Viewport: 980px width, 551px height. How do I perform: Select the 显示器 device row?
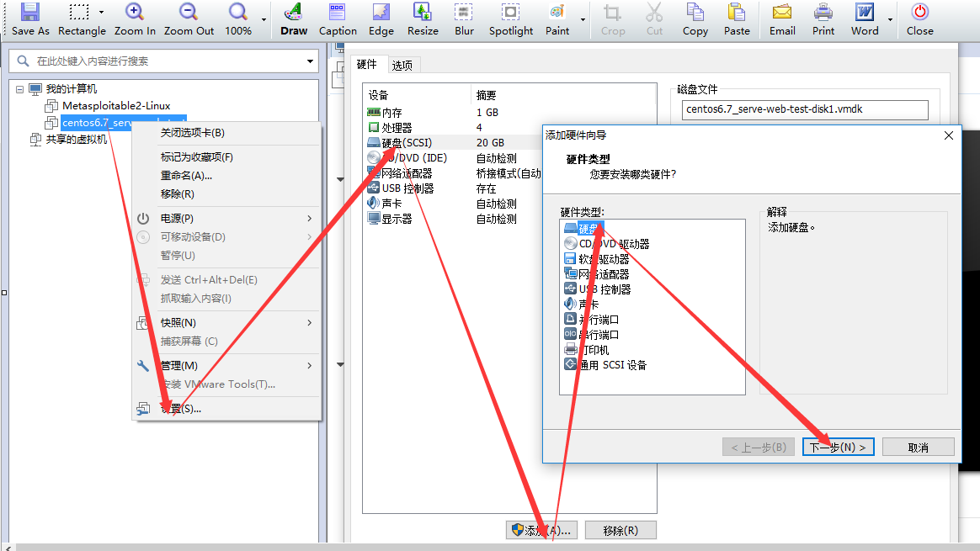point(454,219)
